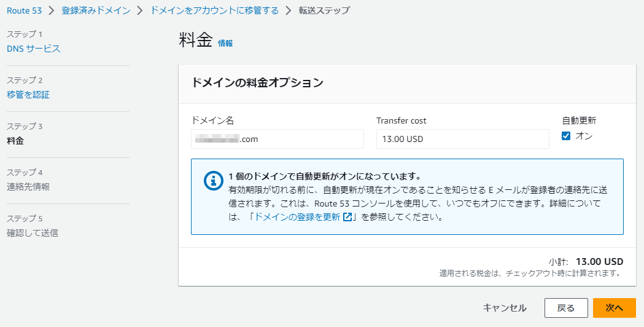Image resolution: width=644 pixels, height=327 pixels.
Task: Click step 5 確認して送信 in the sidebar
Action: click(x=33, y=233)
